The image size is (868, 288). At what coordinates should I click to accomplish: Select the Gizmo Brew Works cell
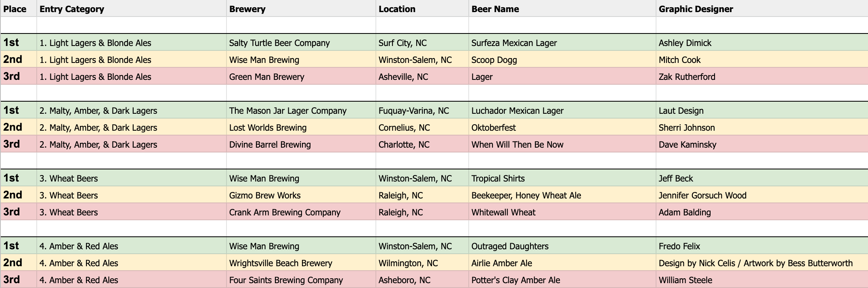tap(301, 195)
